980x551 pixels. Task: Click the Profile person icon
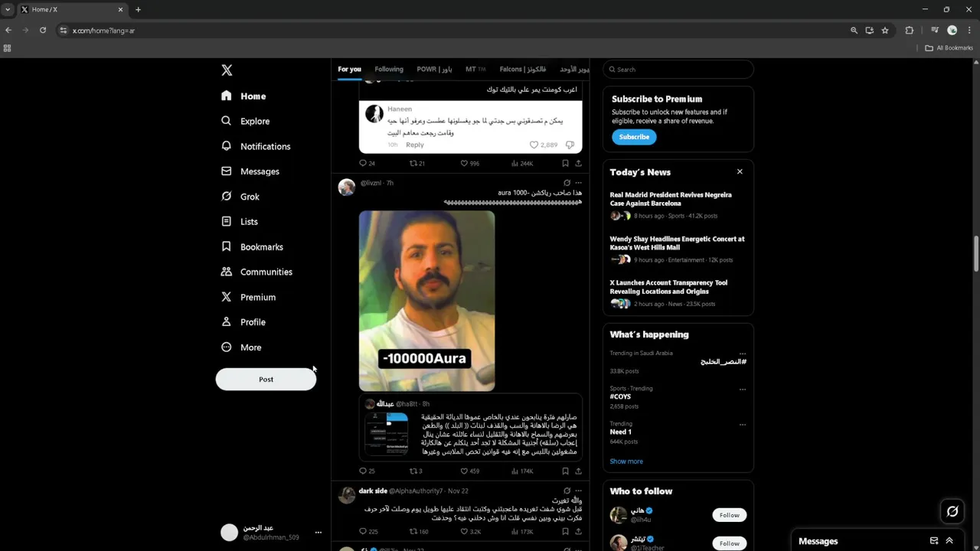pos(226,322)
